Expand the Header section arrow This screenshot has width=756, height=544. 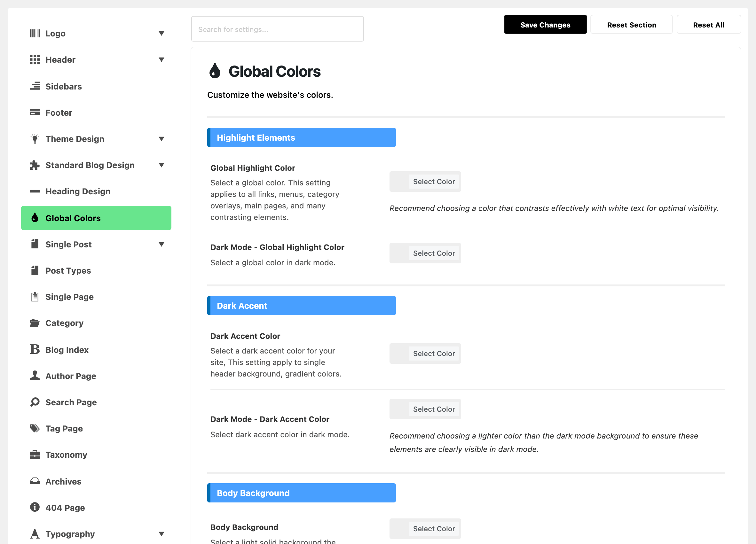161,60
